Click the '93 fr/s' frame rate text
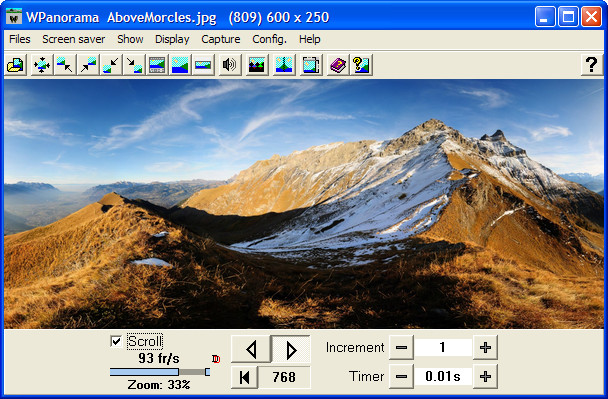Screen dimensions: 608x399 159,358
